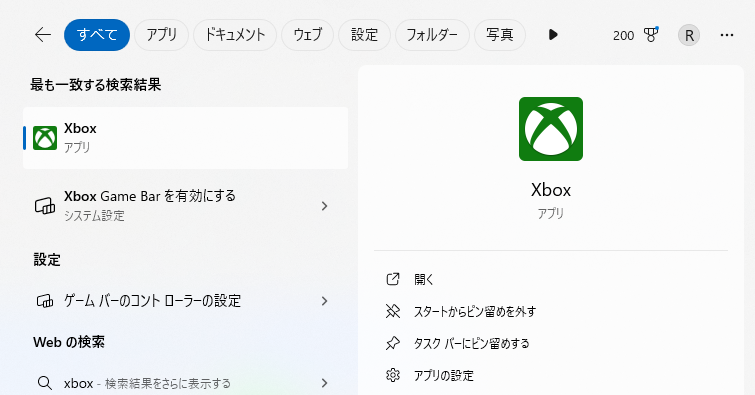Open Xbox Game Bar を有効にする result

pos(185,206)
